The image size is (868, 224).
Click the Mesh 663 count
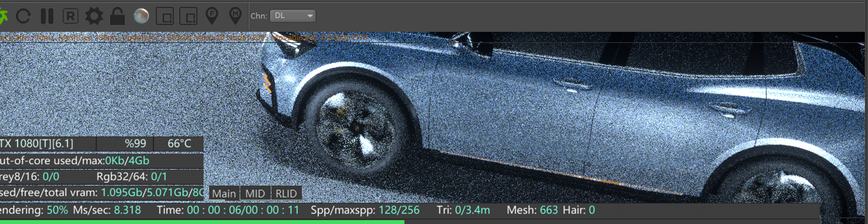[x=532, y=210]
